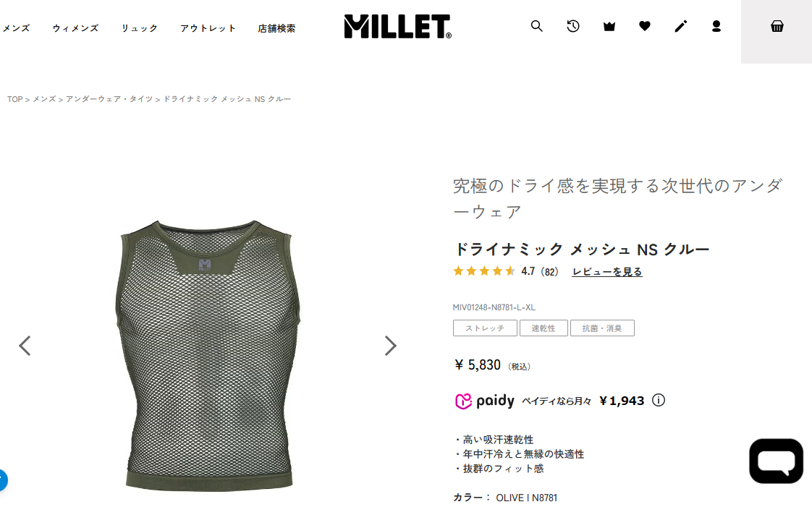
Task: Open the ranking crown icon
Action: coord(609,26)
